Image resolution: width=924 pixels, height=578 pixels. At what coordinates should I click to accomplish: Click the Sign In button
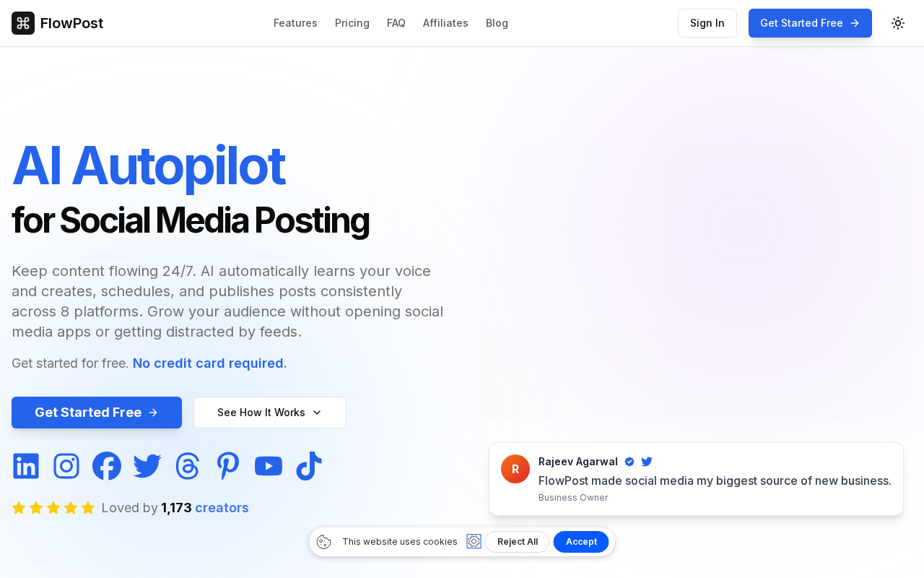coord(707,23)
